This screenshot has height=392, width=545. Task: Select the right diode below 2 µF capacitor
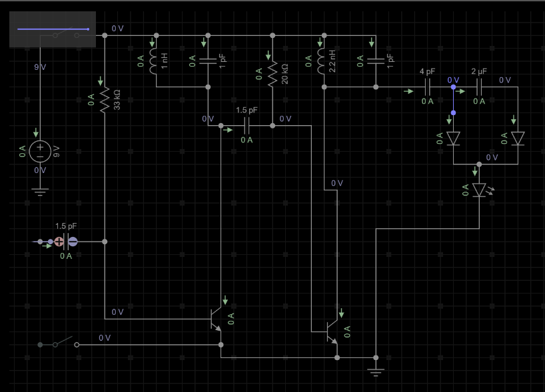pos(518,138)
